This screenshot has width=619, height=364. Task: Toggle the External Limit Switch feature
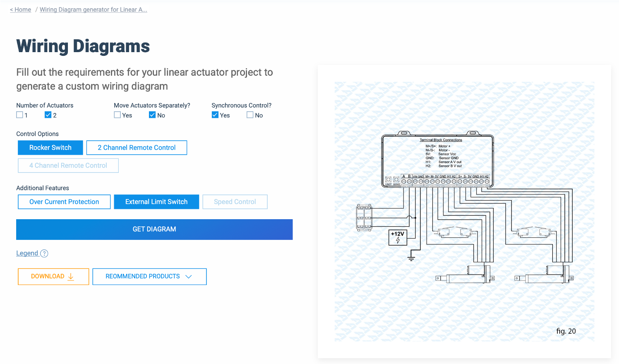[156, 201]
